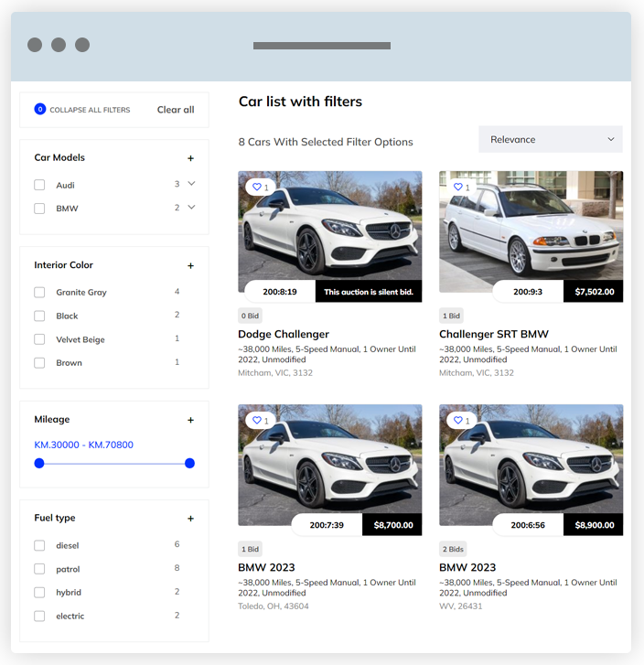Open BMW 2023 WV listing title
644x665 pixels.
coord(467,567)
